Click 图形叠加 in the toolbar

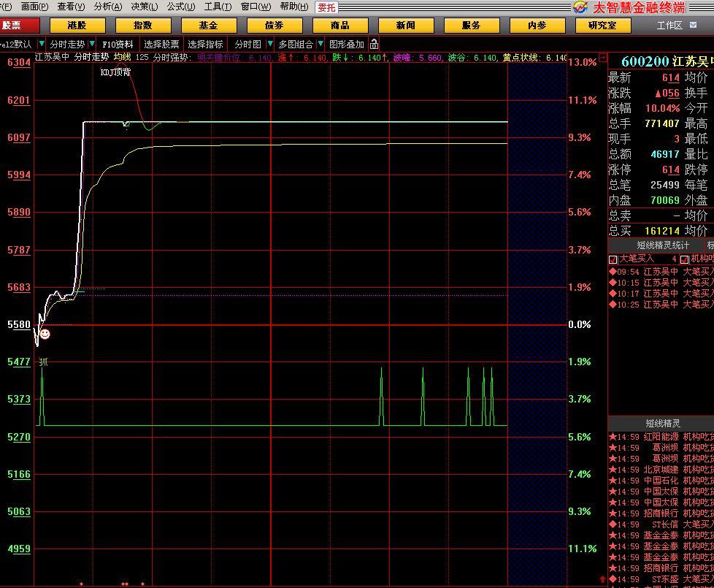point(347,44)
